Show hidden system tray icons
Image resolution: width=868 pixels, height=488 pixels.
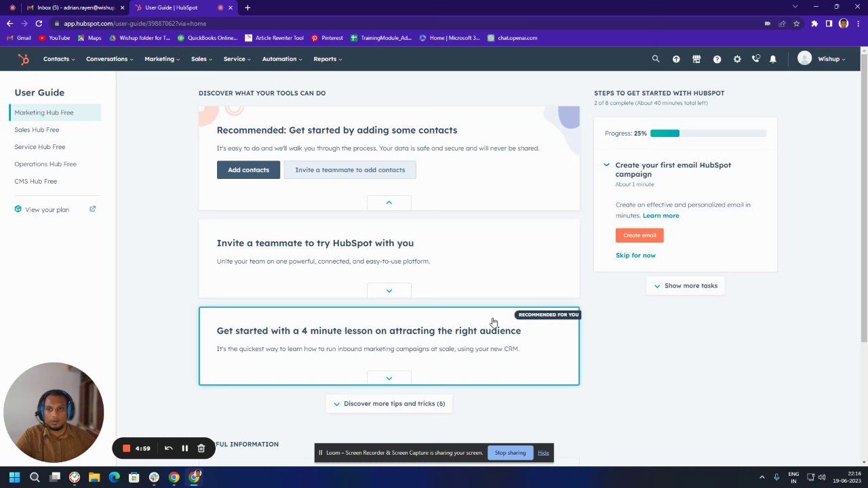click(x=762, y=477)
